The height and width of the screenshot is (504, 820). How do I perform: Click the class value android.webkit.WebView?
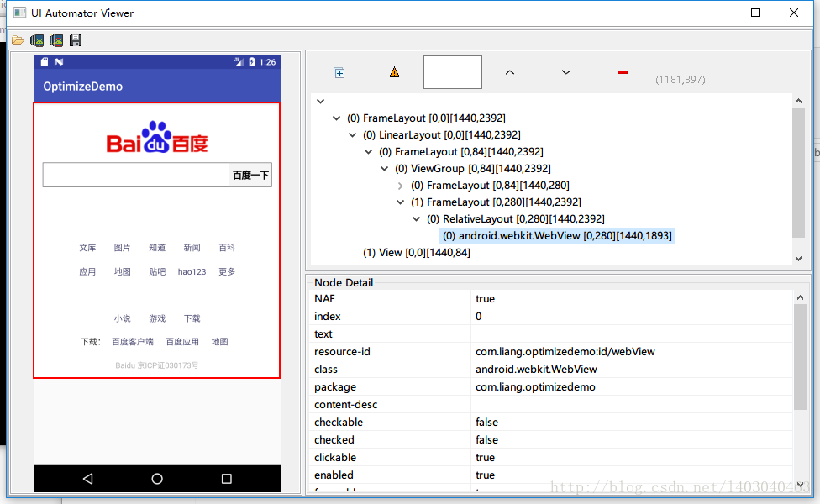(x=536, y=370)
